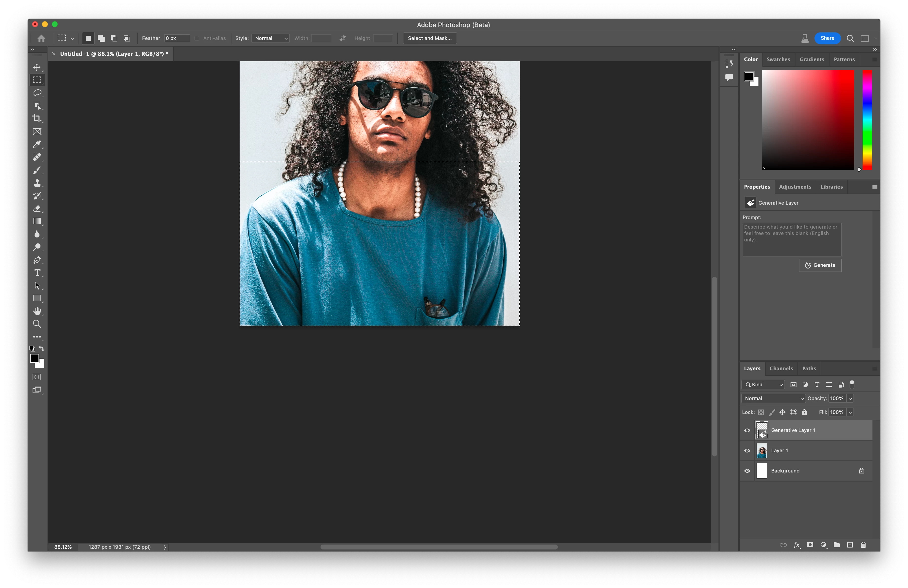The height and width of the screenshot is (588, 908).
Task: Select the Horizontal Type tool
Action: click(x=37, y=273)
